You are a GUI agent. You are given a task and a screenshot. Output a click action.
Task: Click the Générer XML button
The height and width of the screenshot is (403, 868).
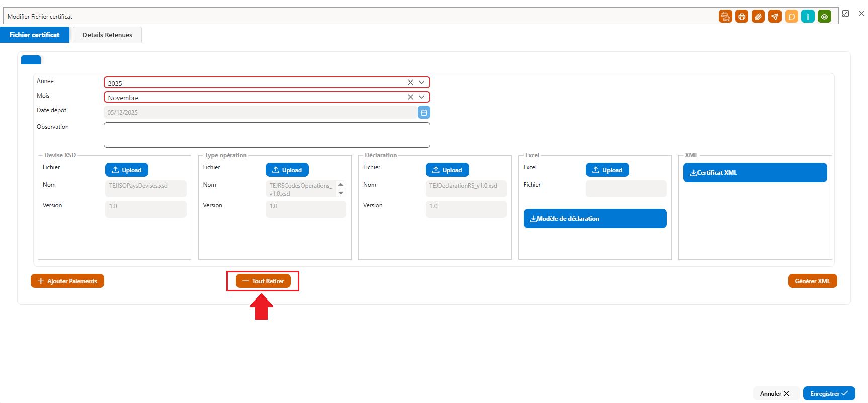point(812,281)
